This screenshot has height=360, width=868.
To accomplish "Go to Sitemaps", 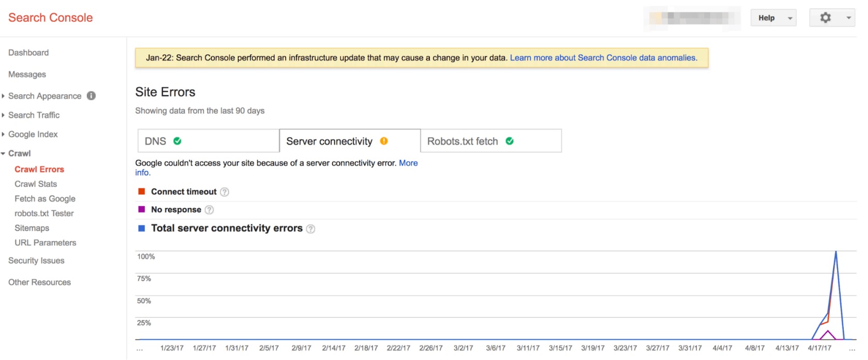I will [x=32, y=228].
